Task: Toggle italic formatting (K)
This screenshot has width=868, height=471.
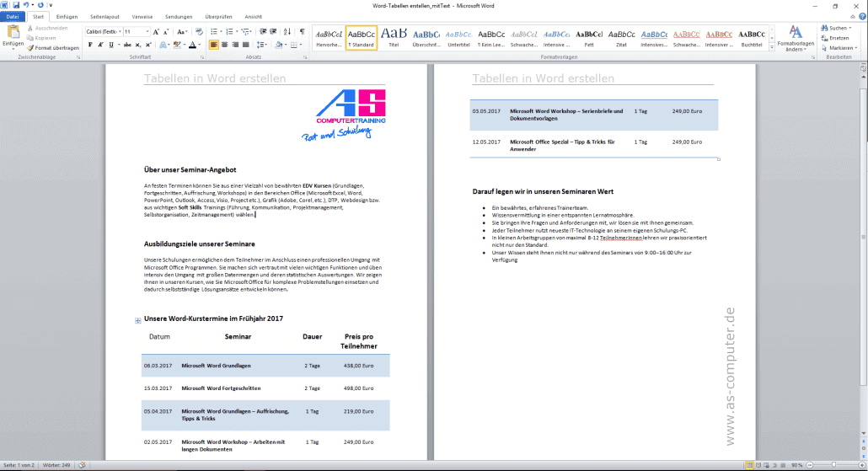Action: [101, 45]
